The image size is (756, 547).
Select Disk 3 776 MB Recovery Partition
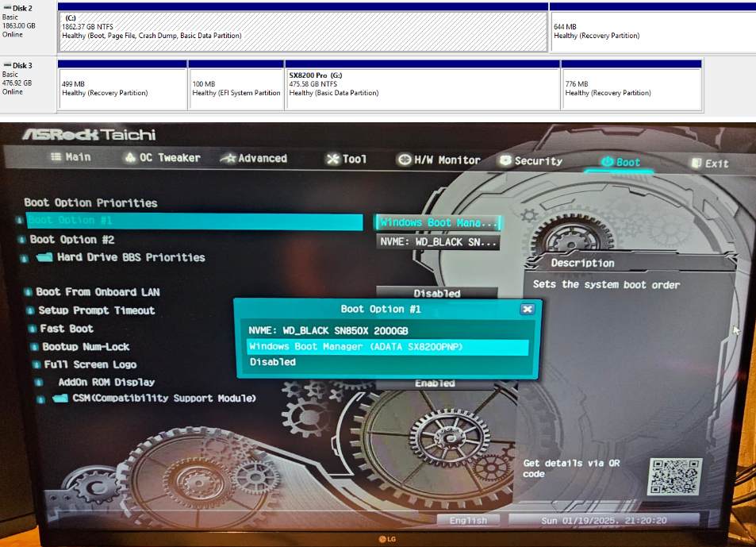click(x=631, y=89)
